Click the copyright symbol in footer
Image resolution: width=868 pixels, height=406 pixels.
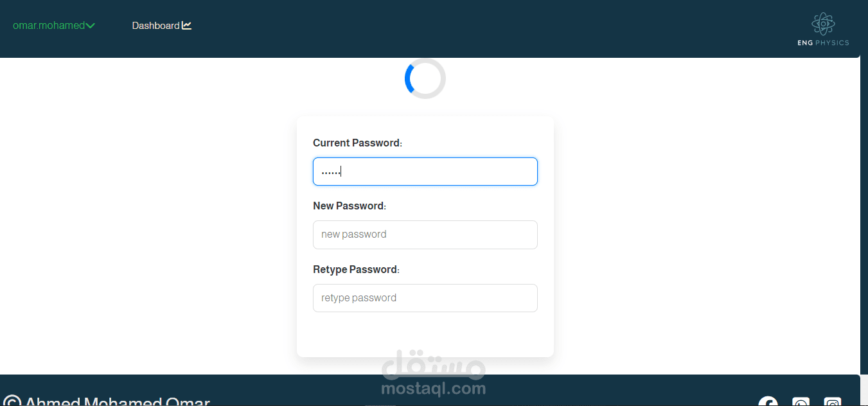click(x=12, y=402)
